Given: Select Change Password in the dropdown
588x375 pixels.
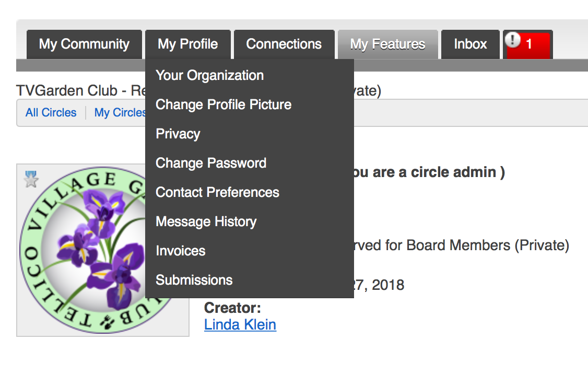Looking at the screenshot, I should pyautogui.click(x=211, y=163).
